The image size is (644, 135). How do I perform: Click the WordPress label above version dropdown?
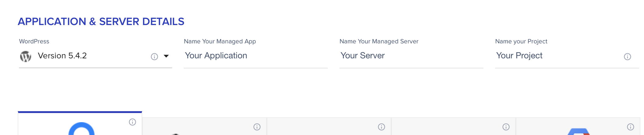[34, 41]
